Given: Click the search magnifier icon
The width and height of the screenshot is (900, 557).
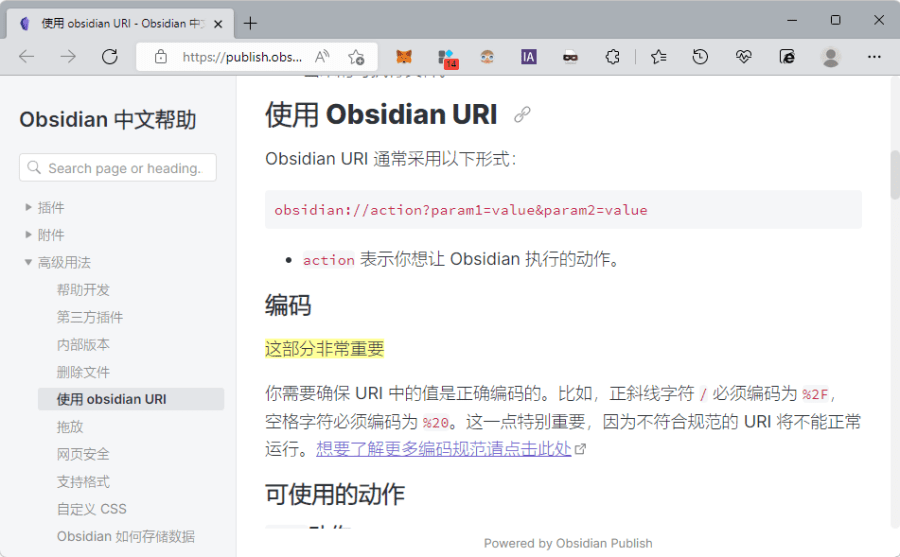Looking at the screenshot, I should 34,167.
